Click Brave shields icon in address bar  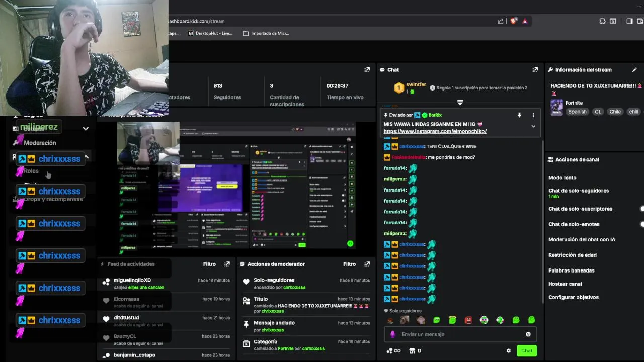pyautogui.click(x=513, y=21)
